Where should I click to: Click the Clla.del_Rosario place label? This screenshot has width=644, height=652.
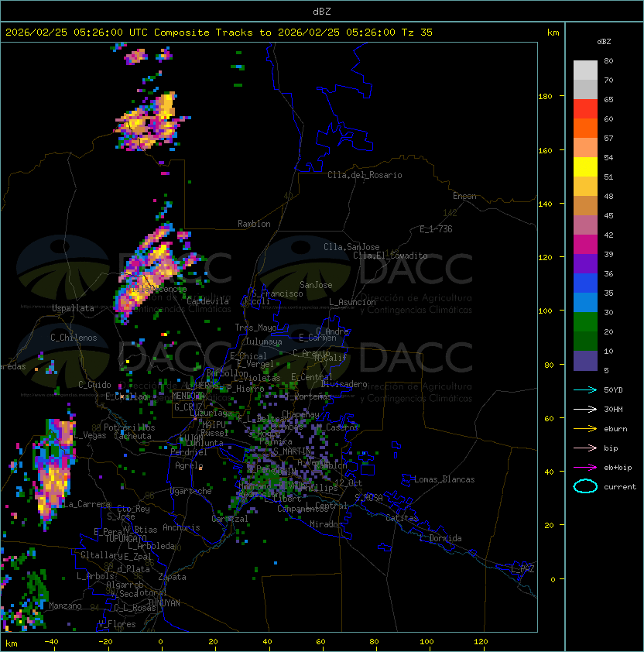coord(365,175)
